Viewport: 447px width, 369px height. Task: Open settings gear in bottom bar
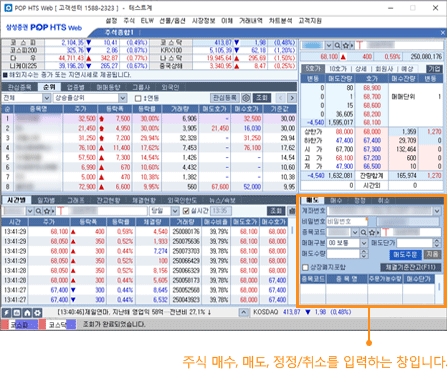[37, 313]
